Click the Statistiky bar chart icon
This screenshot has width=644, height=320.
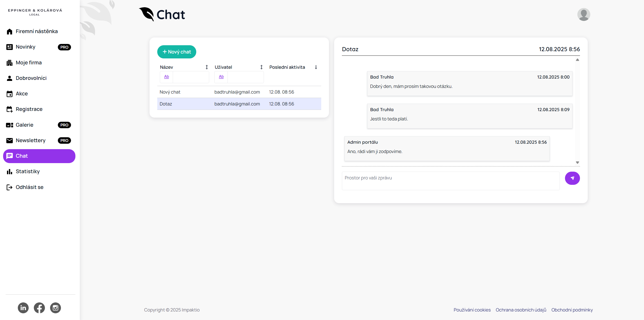click(x=10, y=172)
